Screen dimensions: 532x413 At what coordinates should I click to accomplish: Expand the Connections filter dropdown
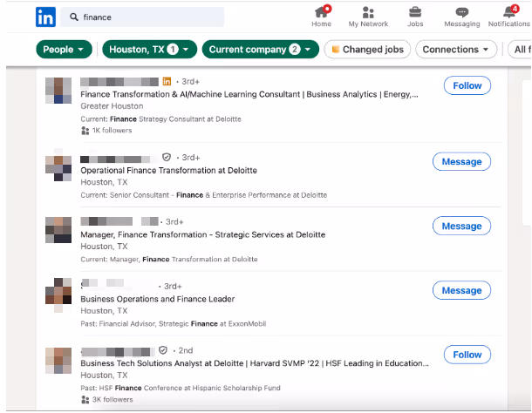tap(456, 50)
